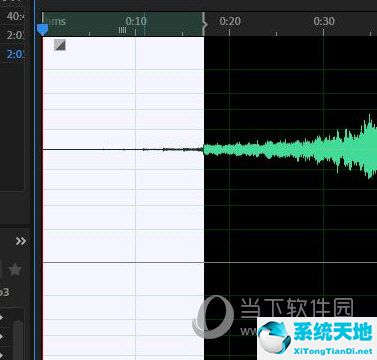Screen dimensions: 377x360
Task: Click the 0:20 mark on time ruler
Action: pos(230,21)
